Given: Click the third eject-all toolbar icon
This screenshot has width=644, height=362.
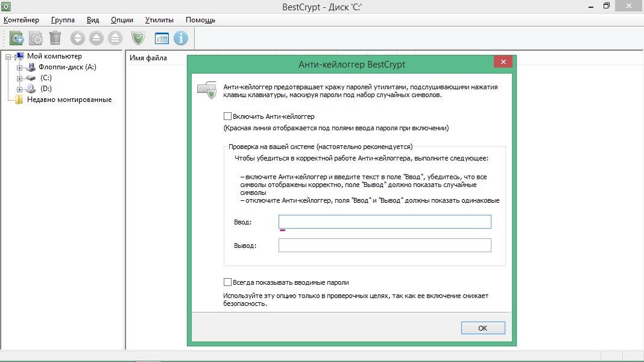Looking at the screenshot, I should [x=115, y=38].
